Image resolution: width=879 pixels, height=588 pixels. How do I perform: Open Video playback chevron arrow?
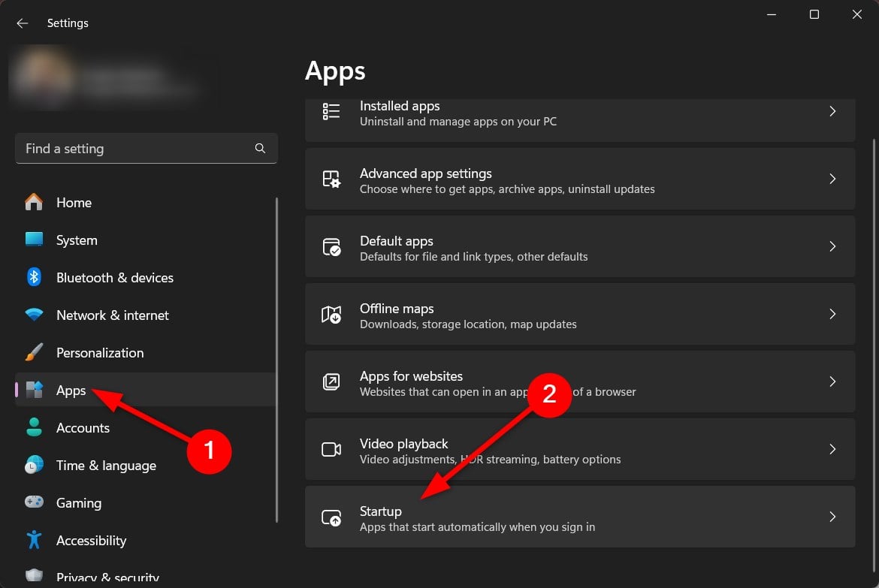pos(832,449)
